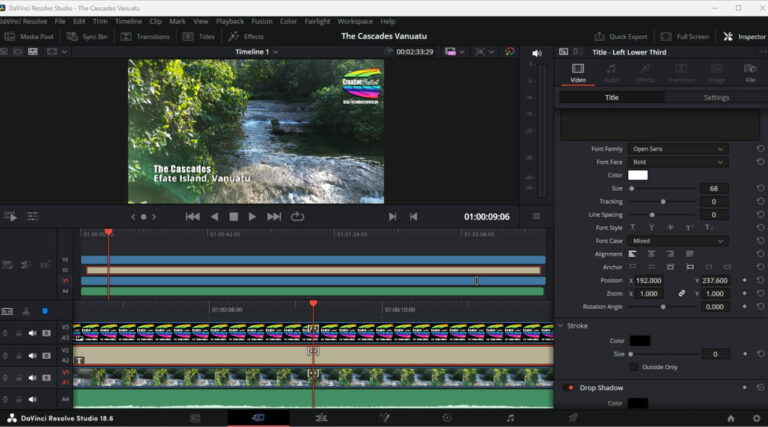Add keyframe for Position
The image size is (768, 427).
point(744,280)
